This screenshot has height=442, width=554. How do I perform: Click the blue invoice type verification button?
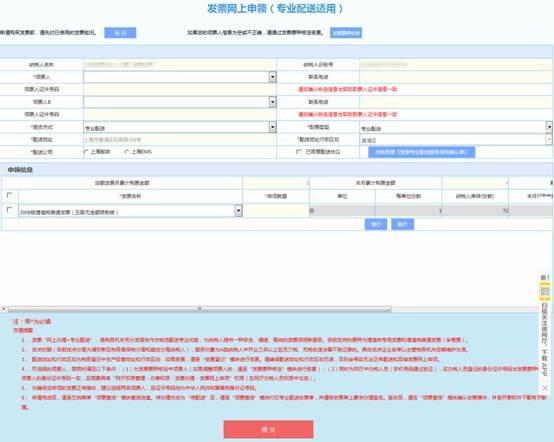[346, 33]
